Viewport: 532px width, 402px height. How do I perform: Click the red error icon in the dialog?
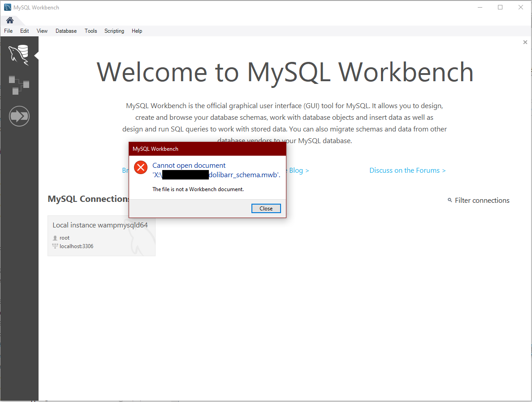click(140, 167)
